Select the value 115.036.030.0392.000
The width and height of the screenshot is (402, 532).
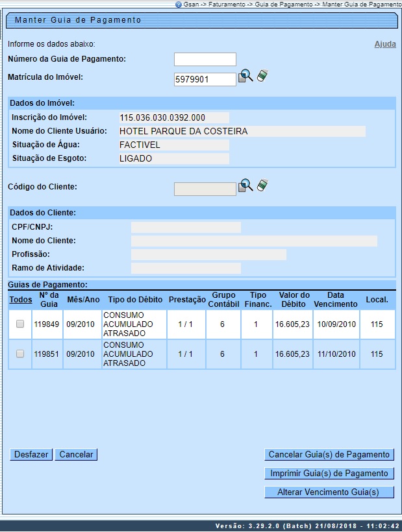click(162, 117)
